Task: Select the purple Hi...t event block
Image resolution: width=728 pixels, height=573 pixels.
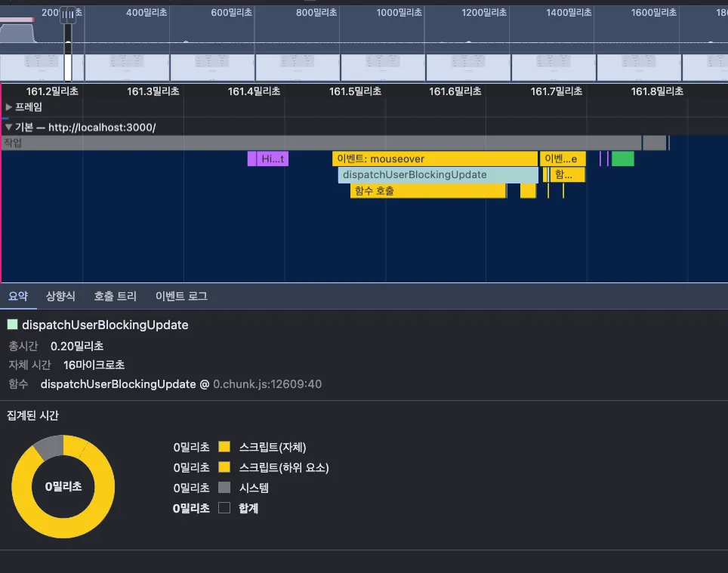Action: (x=272, y=159)
